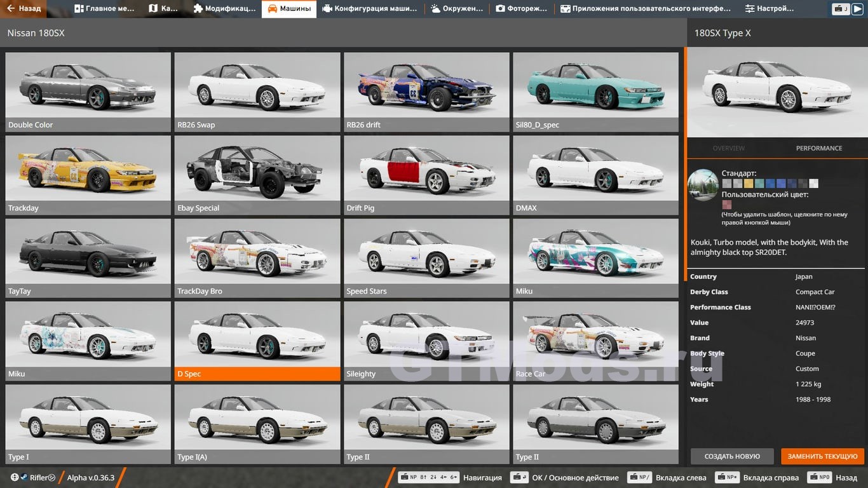Viewport: 868px width, 488px height.
Task: Pick the Type I configuration
Action: (88, 424)
